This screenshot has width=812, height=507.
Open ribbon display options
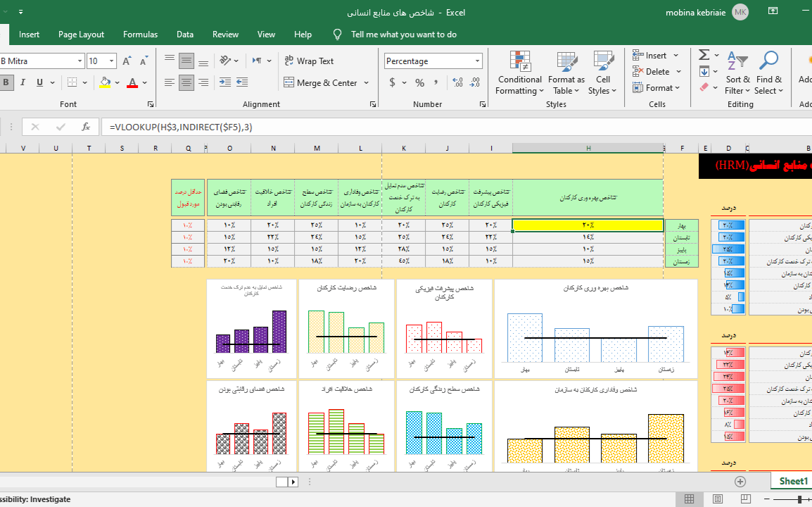pyautogui.click(x=773, y=11)
